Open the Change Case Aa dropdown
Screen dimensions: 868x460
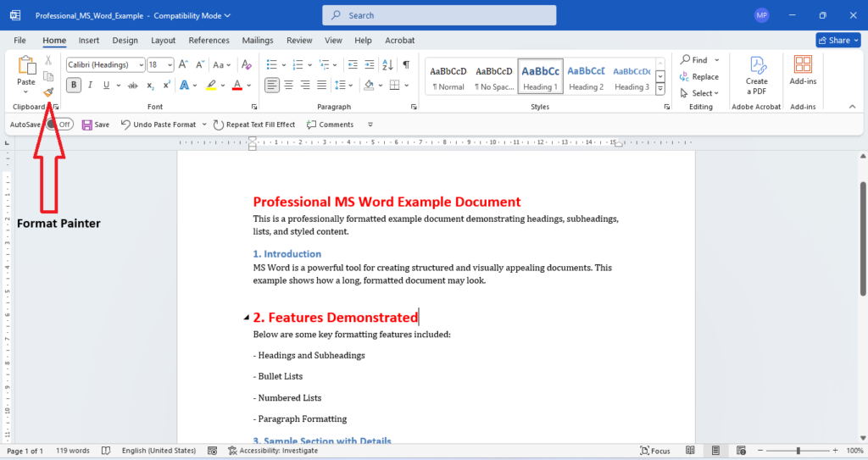tap(221, 64)
